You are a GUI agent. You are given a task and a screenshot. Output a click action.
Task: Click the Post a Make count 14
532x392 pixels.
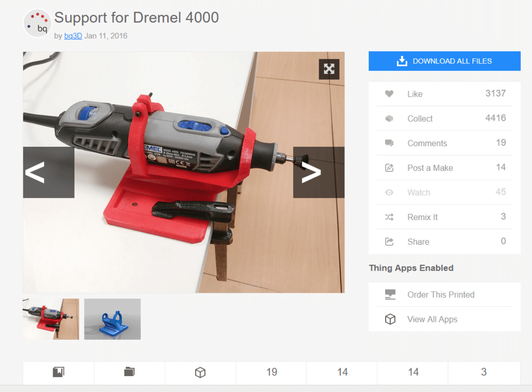tap(501, 167)
